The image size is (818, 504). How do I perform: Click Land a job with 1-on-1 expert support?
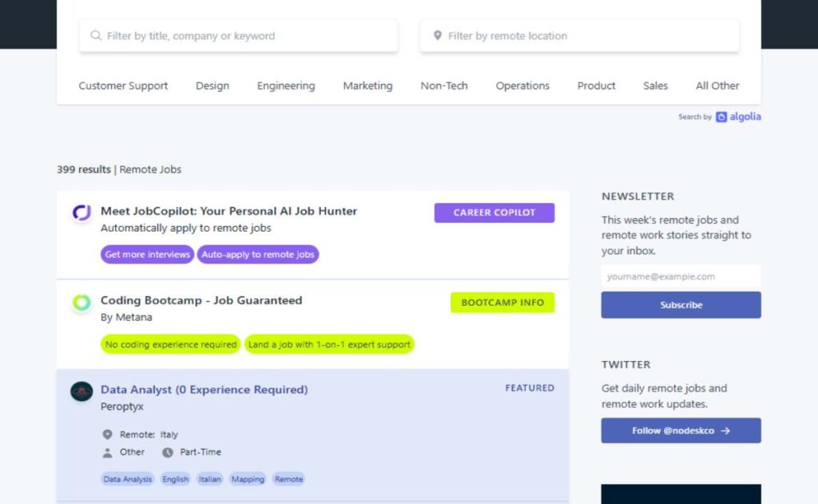(329, 344)
